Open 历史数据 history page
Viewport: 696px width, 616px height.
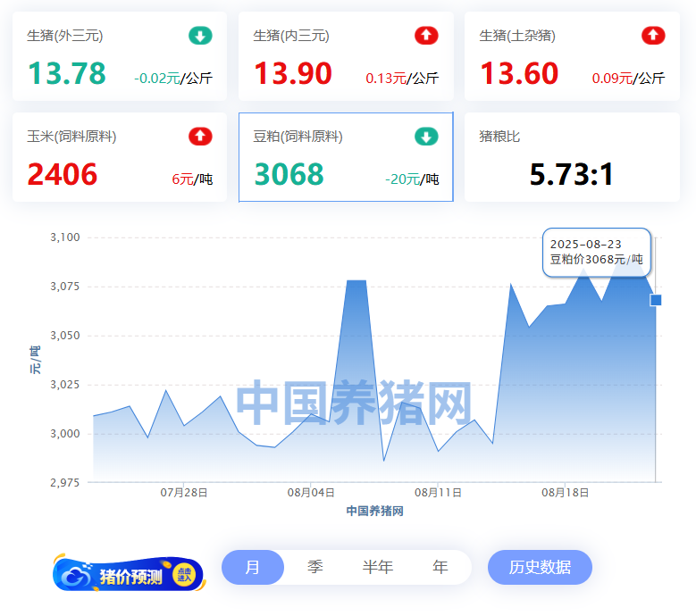540,567
